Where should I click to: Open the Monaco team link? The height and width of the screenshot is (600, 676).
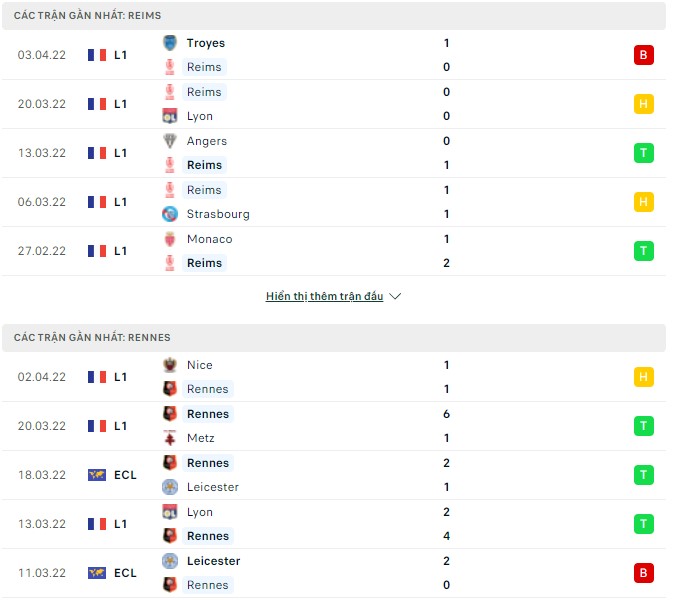pyautogui.click(x=209, y=239)
